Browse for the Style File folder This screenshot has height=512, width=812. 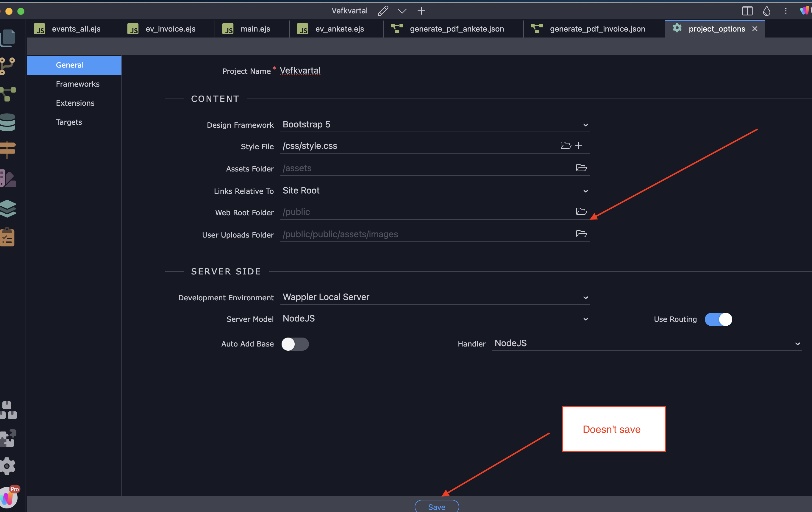[x=566, y=145]
